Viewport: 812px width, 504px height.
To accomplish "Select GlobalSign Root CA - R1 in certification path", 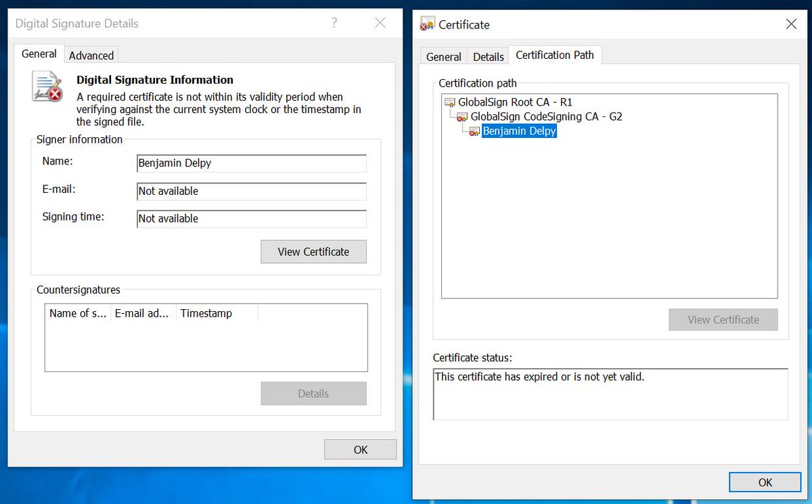I will click(x=515, y=102).
